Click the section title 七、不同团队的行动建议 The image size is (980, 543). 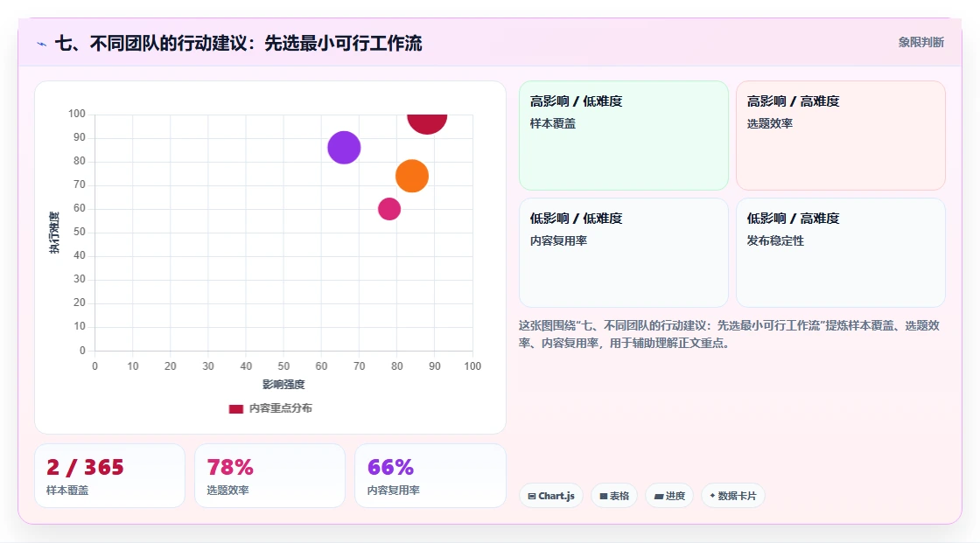(x=238, y=43)
